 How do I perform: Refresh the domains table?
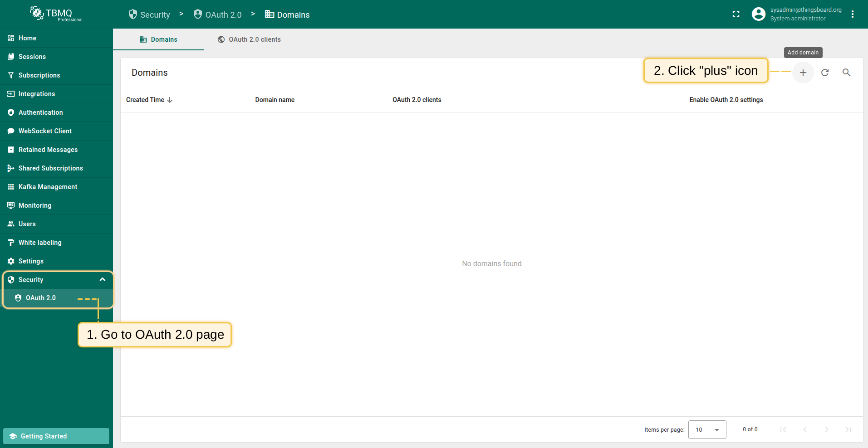(824, 73)
